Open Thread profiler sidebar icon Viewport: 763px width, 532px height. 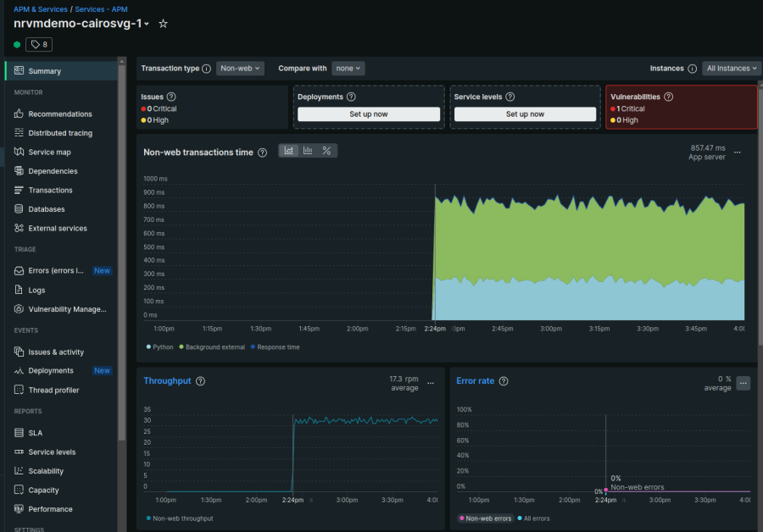pos(19,390)
